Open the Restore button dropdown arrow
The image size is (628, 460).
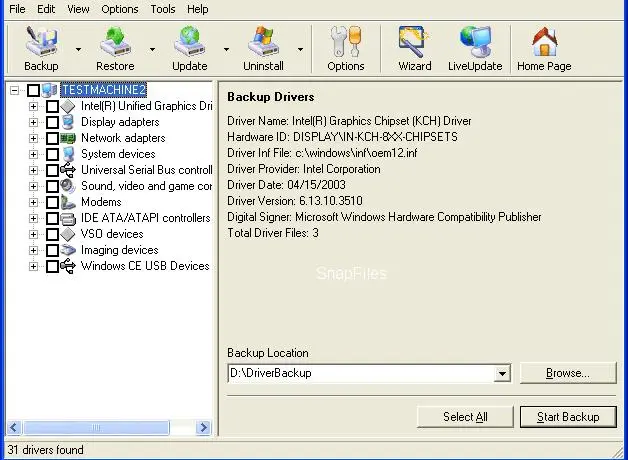152,50
